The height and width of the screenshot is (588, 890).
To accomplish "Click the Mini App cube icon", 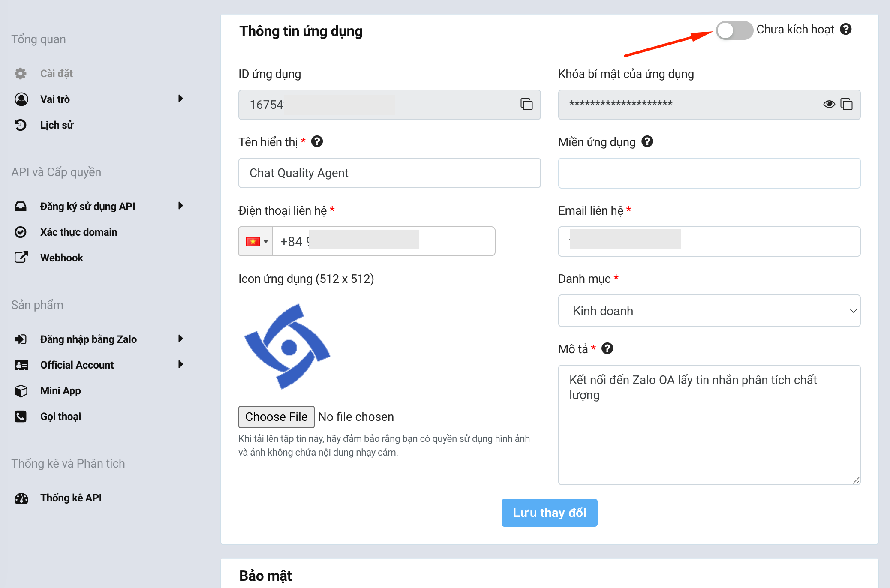I will click(x=21, y=390).
